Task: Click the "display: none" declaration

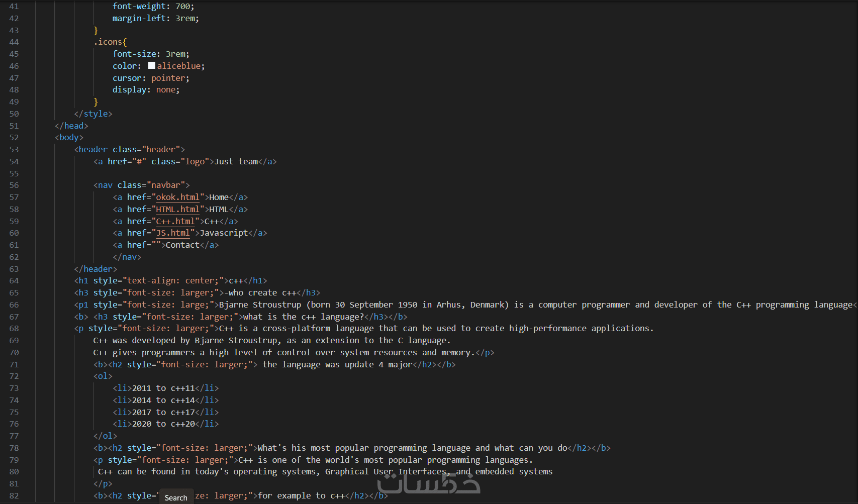Action: [146, 90]
